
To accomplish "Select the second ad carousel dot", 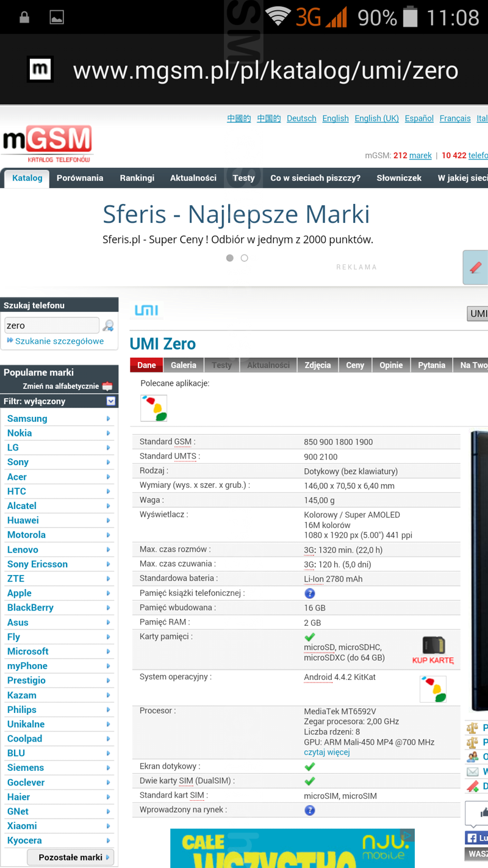I will 245,258.
